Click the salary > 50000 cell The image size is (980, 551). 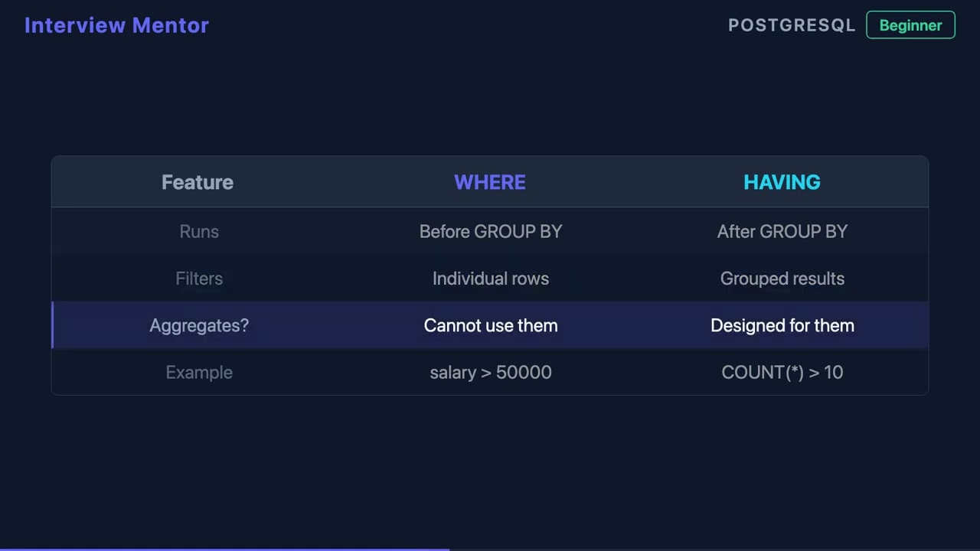tap(491, 372)
